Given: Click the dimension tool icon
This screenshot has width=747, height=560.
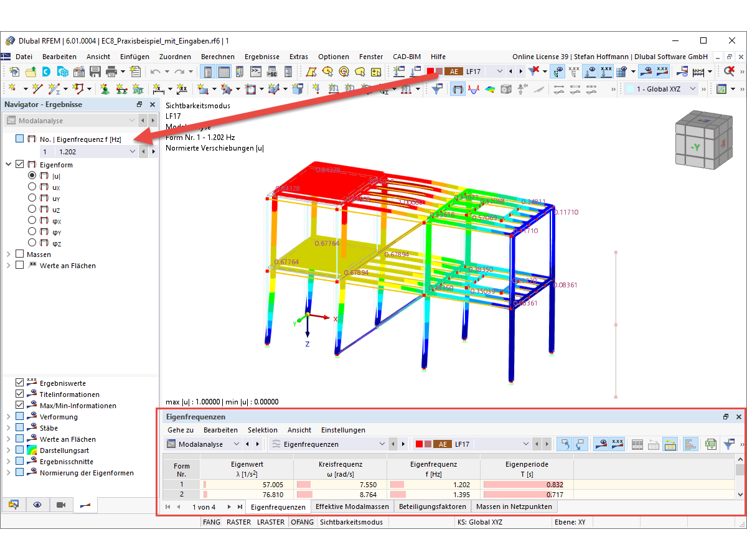Looking at the screenshot, I should (158, 89).
